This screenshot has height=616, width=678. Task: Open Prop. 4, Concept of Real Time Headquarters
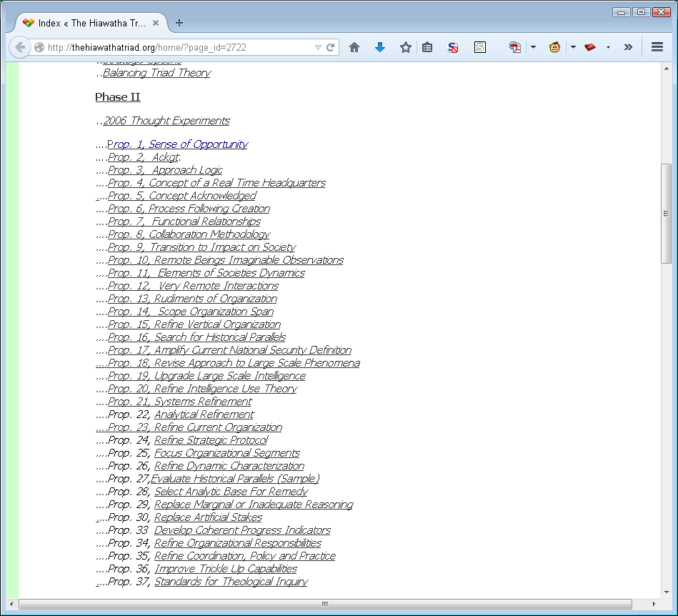coord(216,183)
